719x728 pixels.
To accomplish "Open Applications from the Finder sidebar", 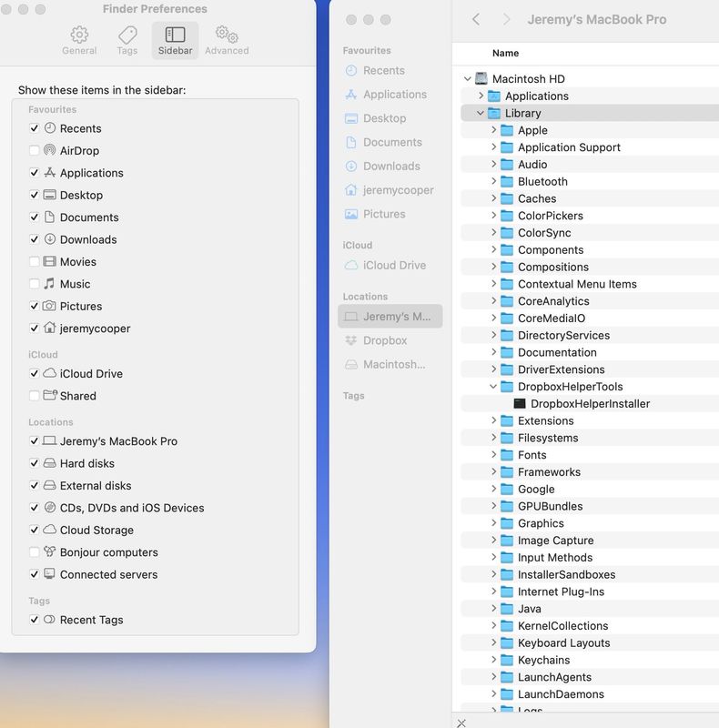I will (390, 95).
